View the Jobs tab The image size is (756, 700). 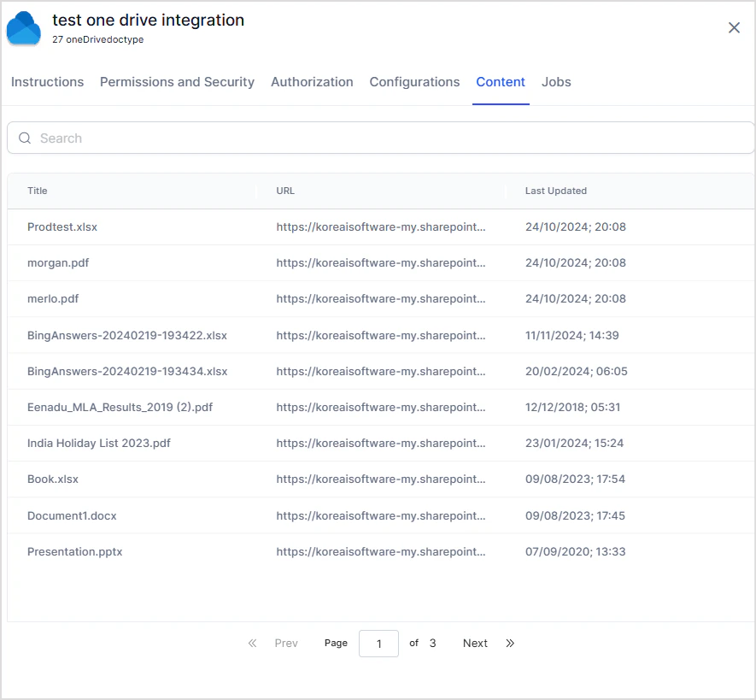coord(556,82)
